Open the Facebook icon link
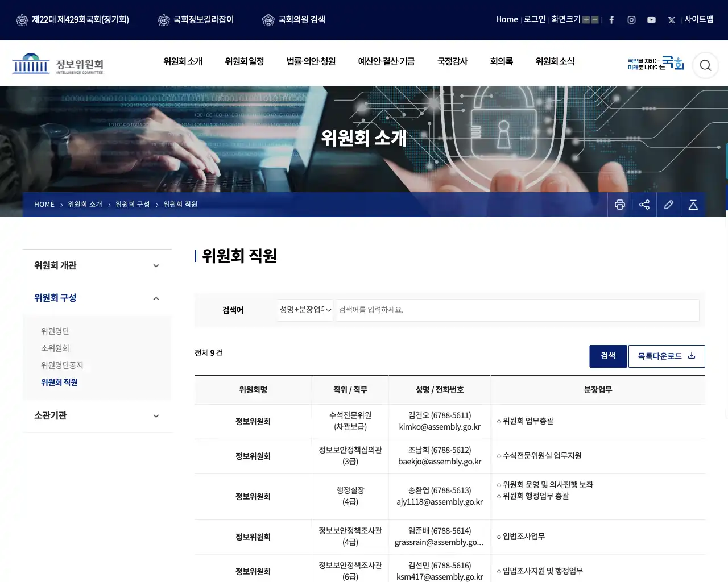The width and height of the screenshot is (728, 582). tap(611, 20)
